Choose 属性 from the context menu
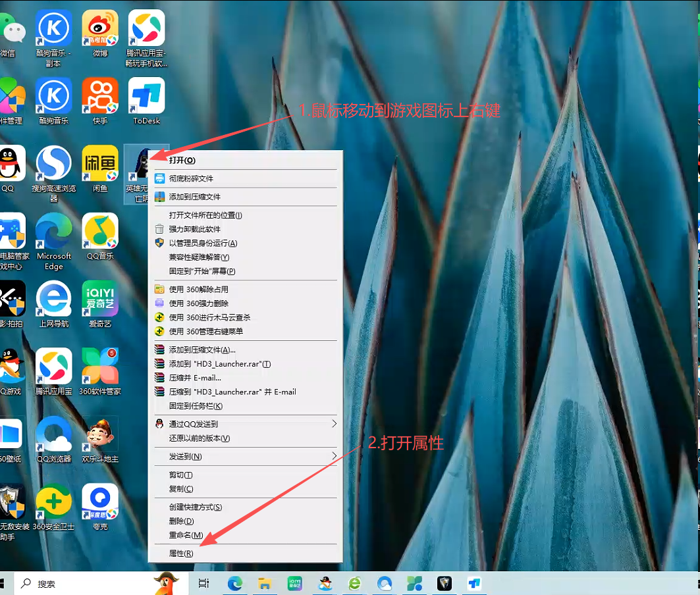Viewport: 700px width, 595px height. tap(181, 554)
